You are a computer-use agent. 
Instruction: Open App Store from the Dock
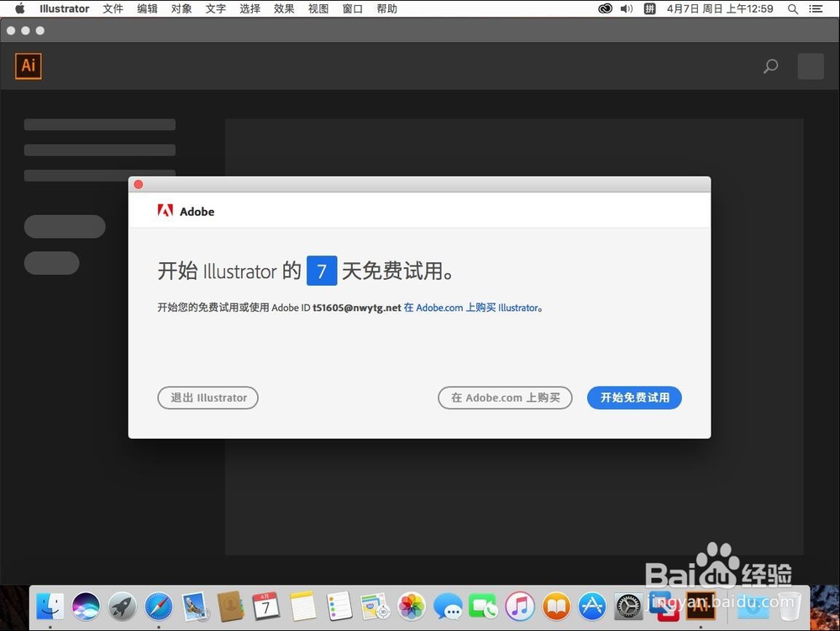pos(592,607)
